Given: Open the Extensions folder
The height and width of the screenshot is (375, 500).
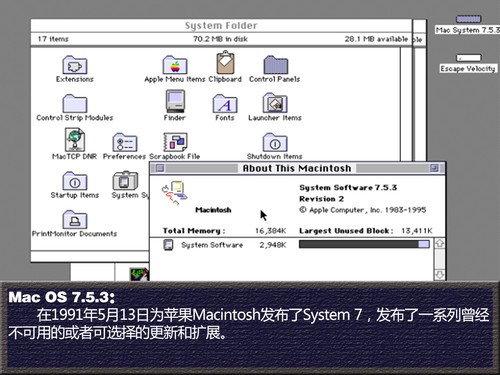Looking at the screenshot, I should coord(75,65).
